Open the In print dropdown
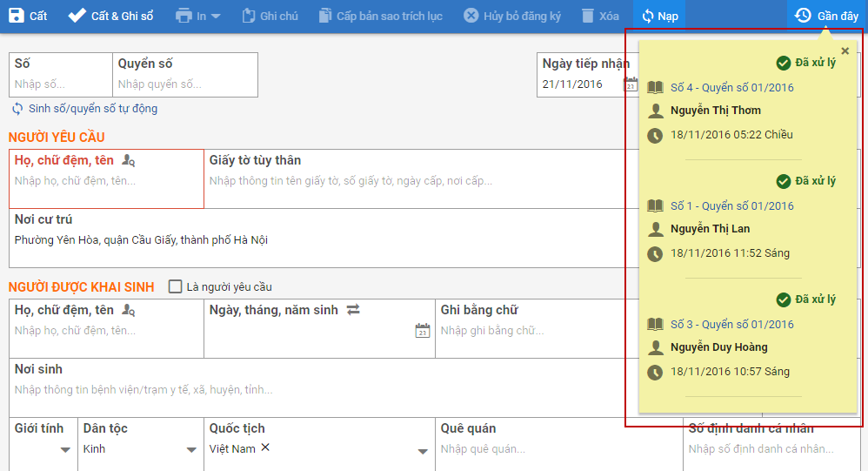Screen dimensions: 868x471 coord(197,16)
